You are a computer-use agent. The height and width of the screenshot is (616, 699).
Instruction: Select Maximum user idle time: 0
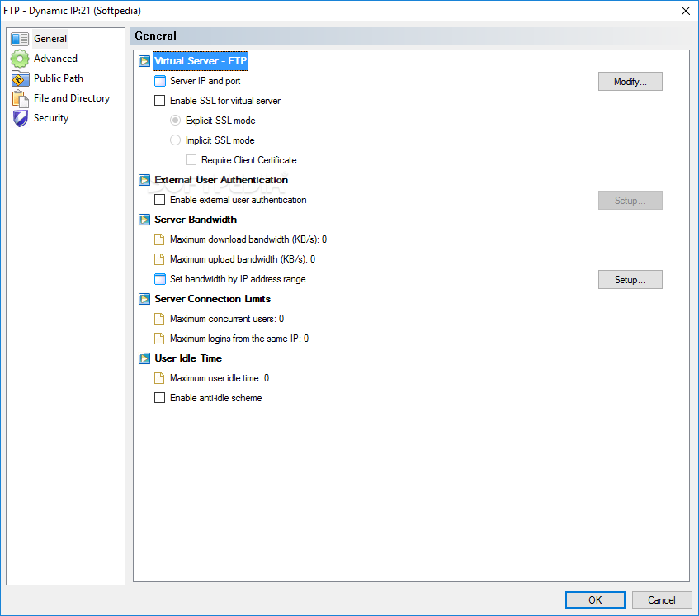(x=220, y=378)
